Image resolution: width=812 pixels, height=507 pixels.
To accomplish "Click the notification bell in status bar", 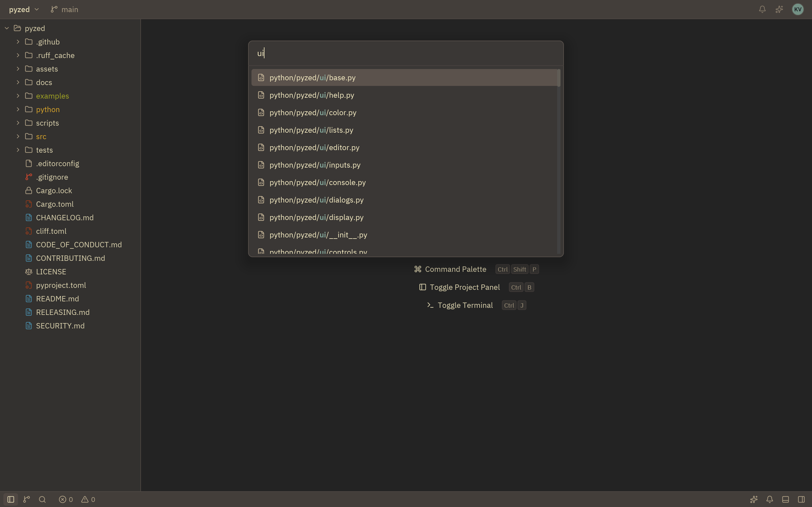I will [769, 499].
